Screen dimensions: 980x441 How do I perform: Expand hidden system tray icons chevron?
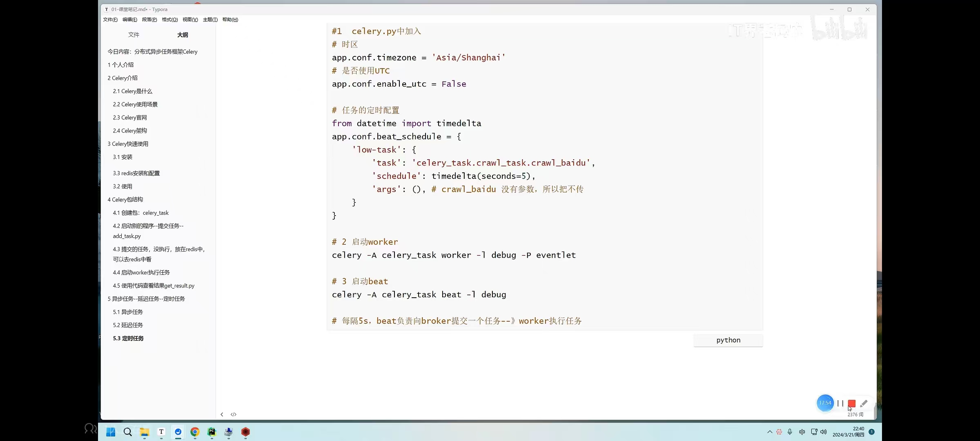pos(770,432)
